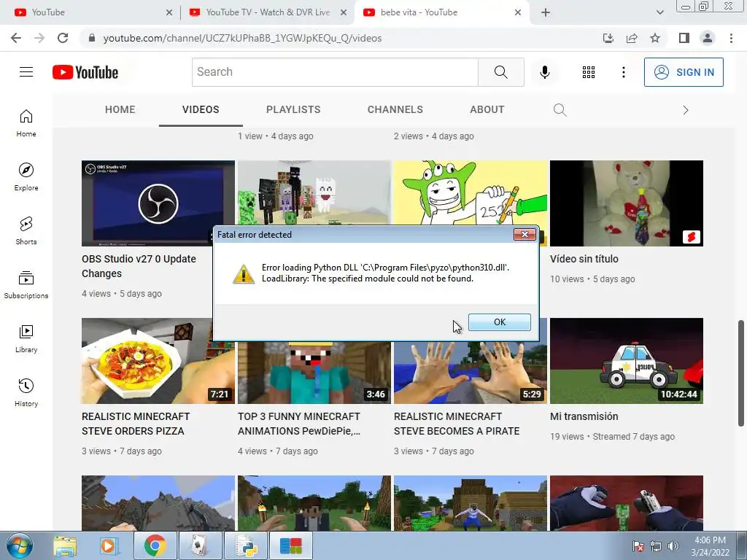This screenshot has width=747, height=560.
Task: Open History in the sidebar
Action: 26,393
